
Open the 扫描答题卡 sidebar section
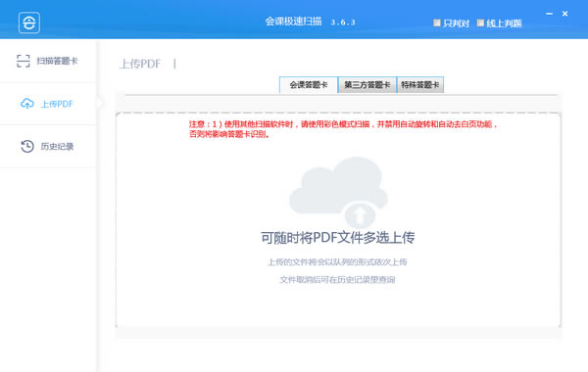coord(48,61)
